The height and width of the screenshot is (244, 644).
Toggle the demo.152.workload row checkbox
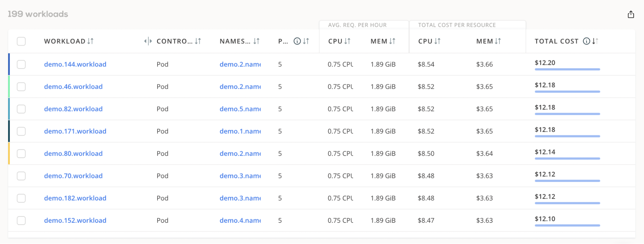click(x=21, y=221)
